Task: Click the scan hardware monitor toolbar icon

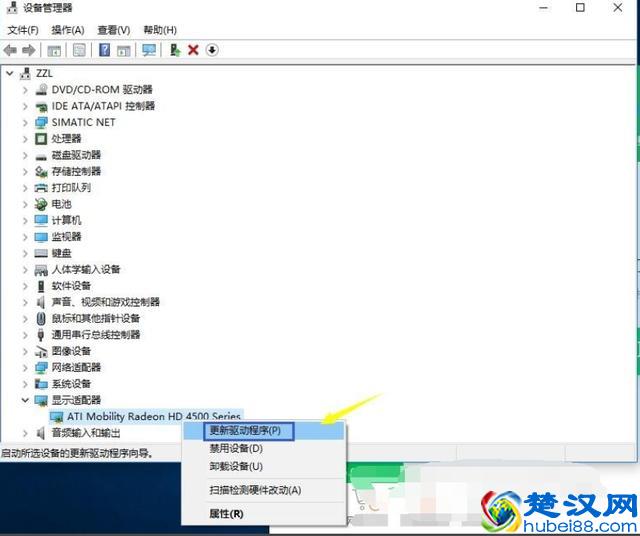Action: pos(149,50)
